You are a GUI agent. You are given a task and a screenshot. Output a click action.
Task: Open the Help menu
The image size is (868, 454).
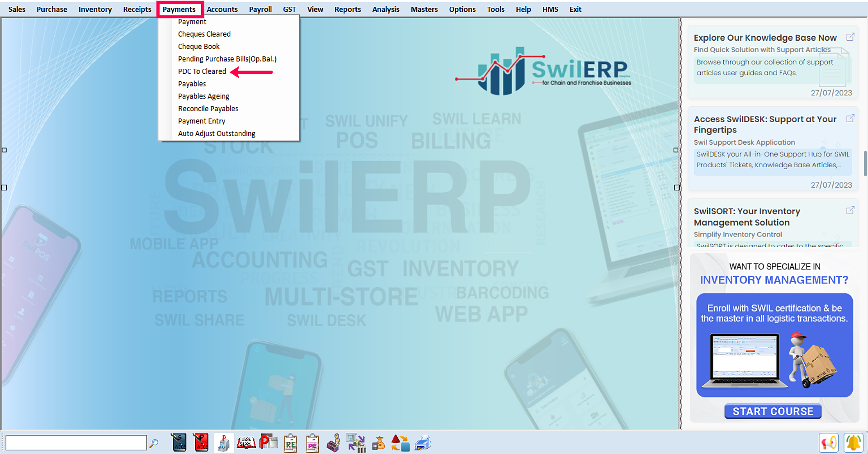click(523, 9)
